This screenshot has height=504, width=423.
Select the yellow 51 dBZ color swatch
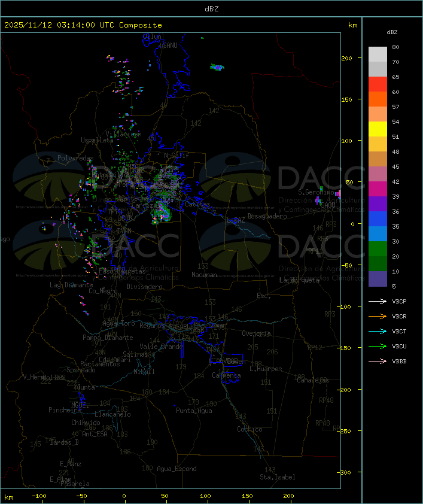click(x=378, y=129)
